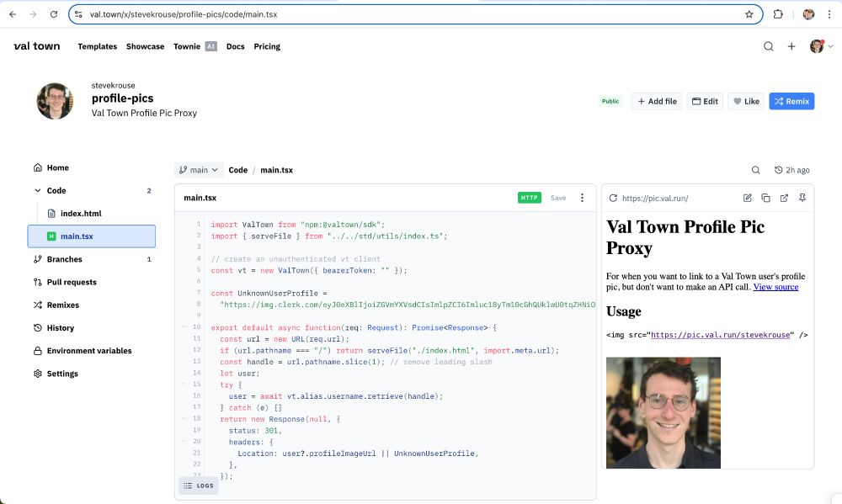Image resolution: width=842 pixels, height=504 pixels.
Task: Bookmark this page with the star icon
Action: tap(749, 14)
